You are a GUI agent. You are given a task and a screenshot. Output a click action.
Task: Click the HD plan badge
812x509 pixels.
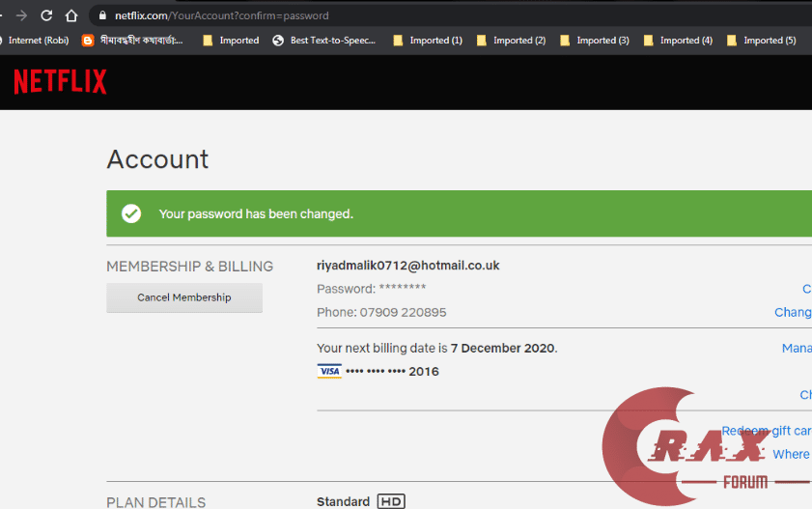pos(391,501)
